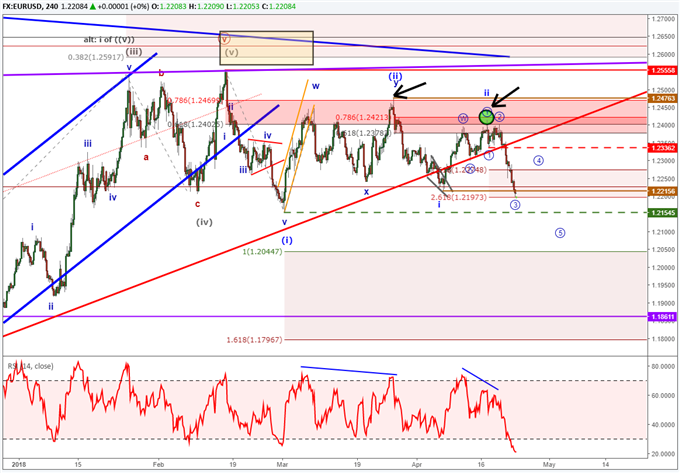Viewport: 680px width, 473px height.
Task: Click the 20.0000 RSI axis value
Action: pyautogui.click(x=662, y=453)
